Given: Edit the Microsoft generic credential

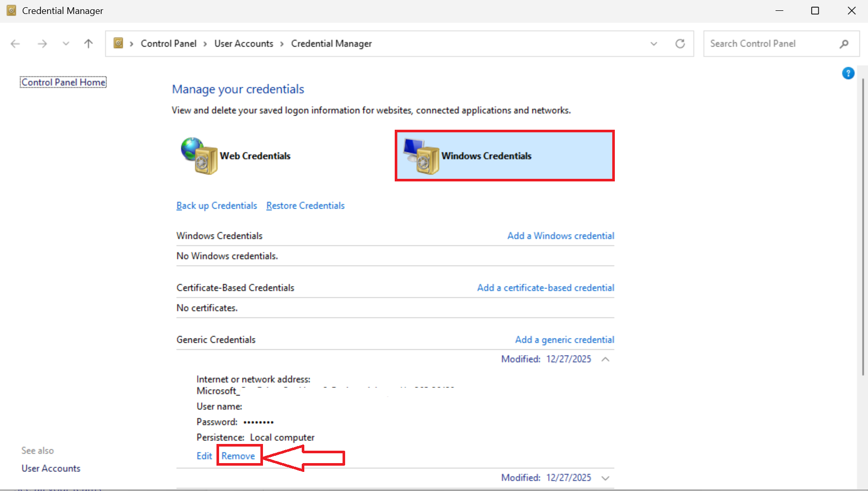Looking at the screenshot, I should [204, 456].
